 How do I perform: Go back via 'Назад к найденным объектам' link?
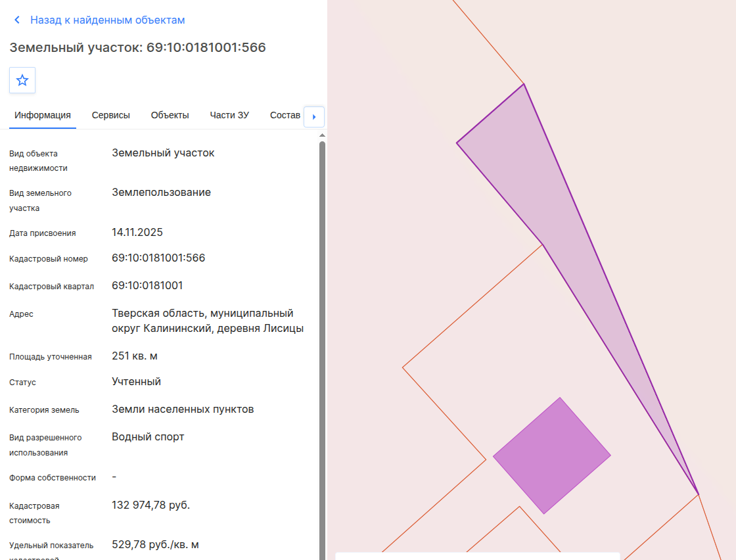point(108,20)
